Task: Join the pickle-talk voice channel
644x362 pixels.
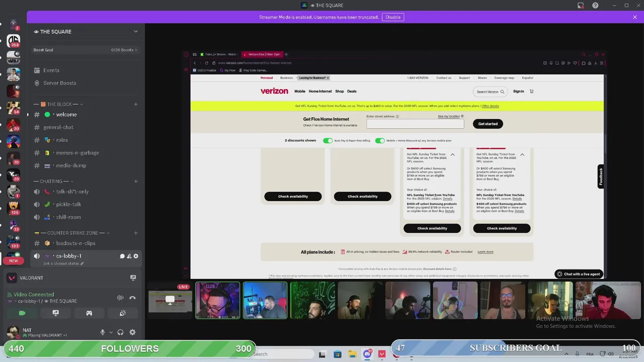Action: click(x=85, y=204)
